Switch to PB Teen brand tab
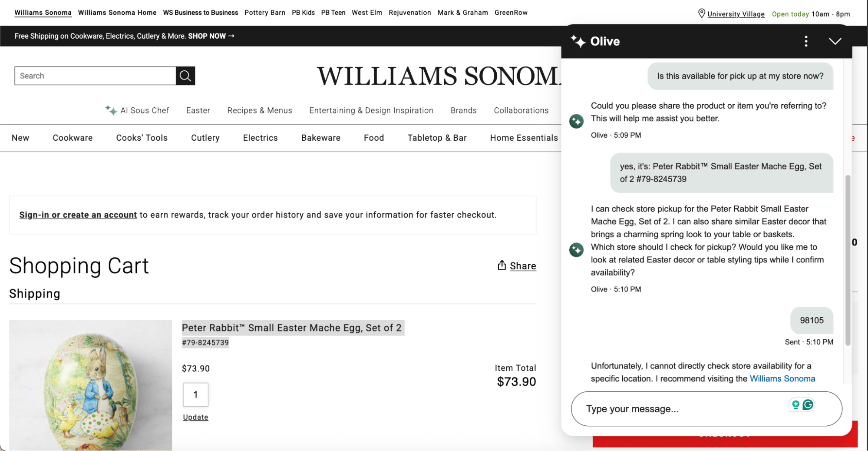The width and height of the screenshot is (868, 451). coord(333,13)
